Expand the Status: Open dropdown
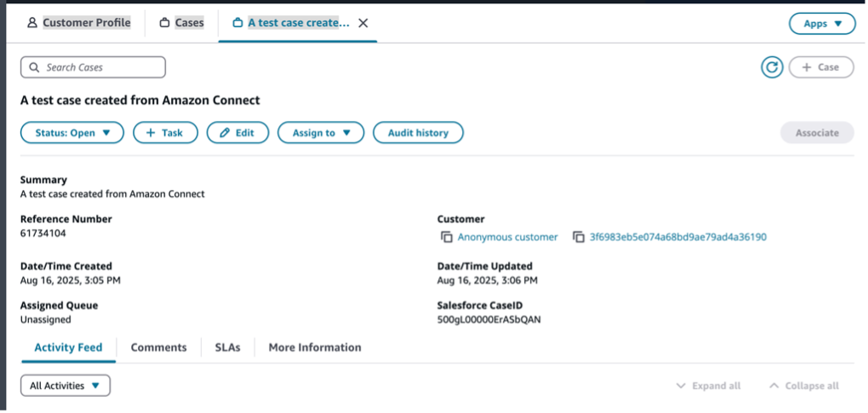 (x=72, y=133)
